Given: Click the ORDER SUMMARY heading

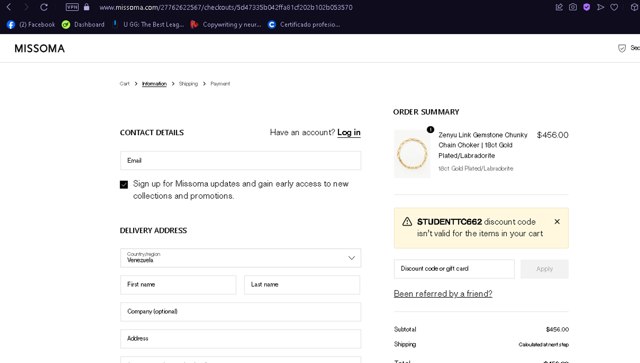Looking at the screenshot, I should pos(426,112).
